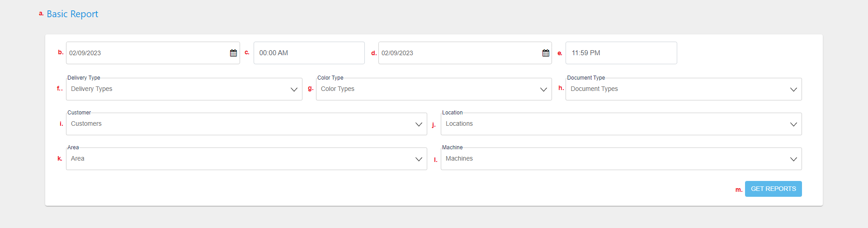Screen dimensions: 868x228
Task: Click the GET REPORTS button
Action: coord(773,189)
